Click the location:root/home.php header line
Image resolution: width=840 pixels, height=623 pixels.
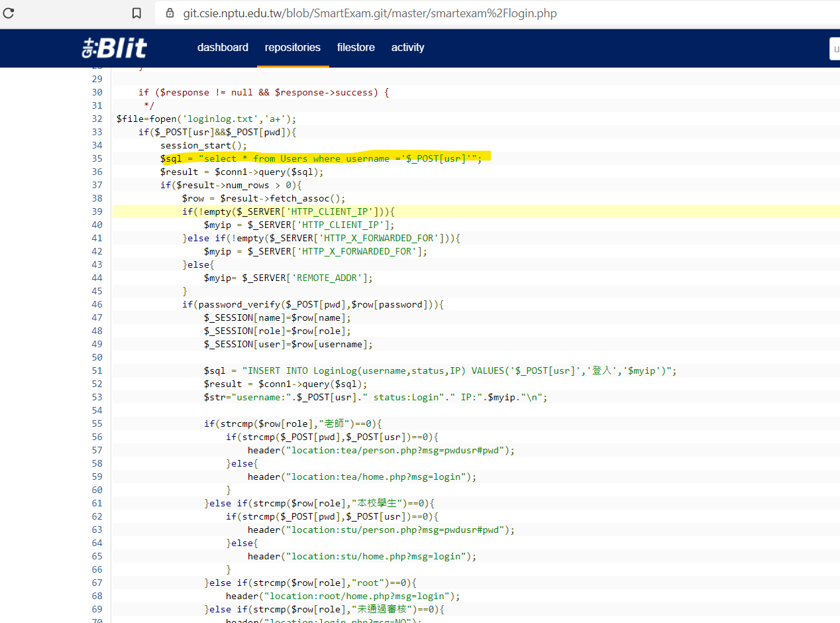pos(343,596)
